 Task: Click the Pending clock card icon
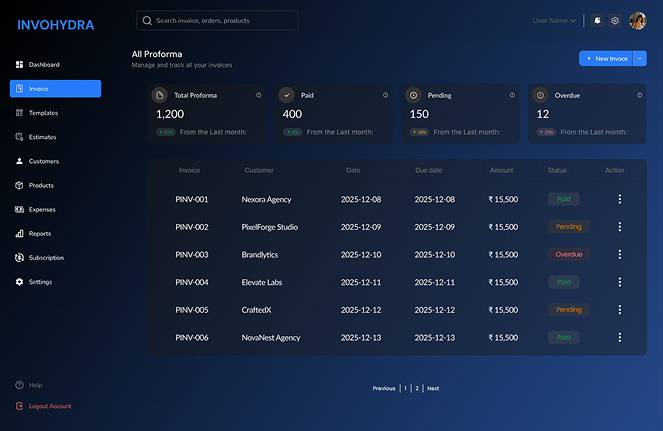[414, 95]
